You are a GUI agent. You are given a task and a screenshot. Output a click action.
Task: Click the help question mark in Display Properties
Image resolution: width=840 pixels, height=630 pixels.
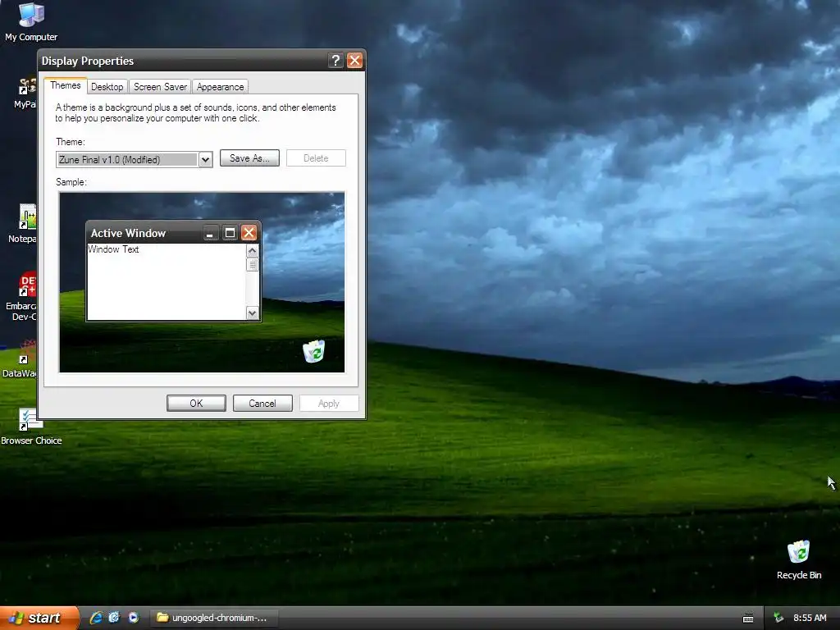pyautogui.click(x=336, y=61)
